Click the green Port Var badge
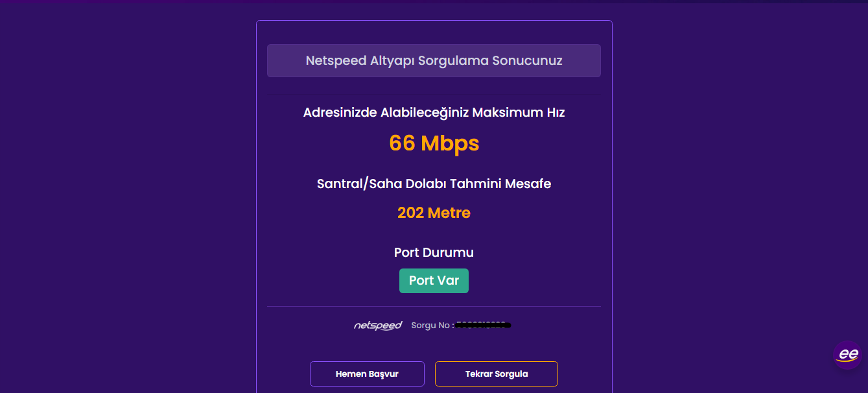 (434, 281)
